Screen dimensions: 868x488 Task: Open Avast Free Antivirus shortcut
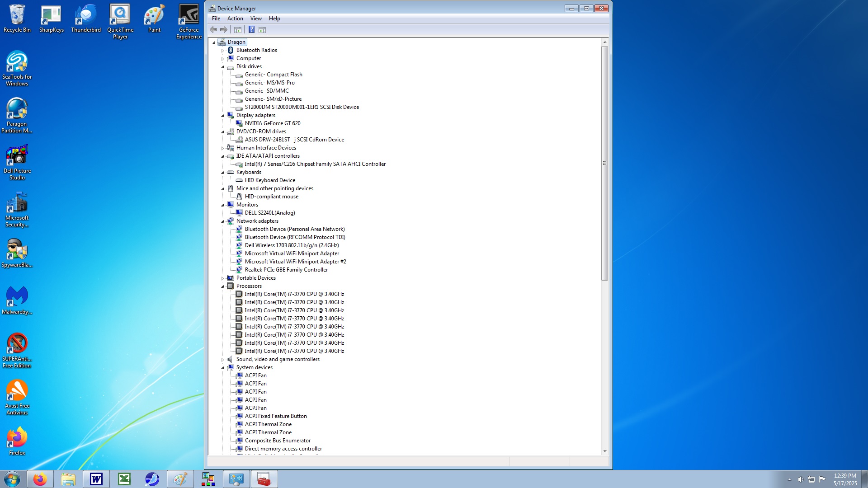[17, 398]
